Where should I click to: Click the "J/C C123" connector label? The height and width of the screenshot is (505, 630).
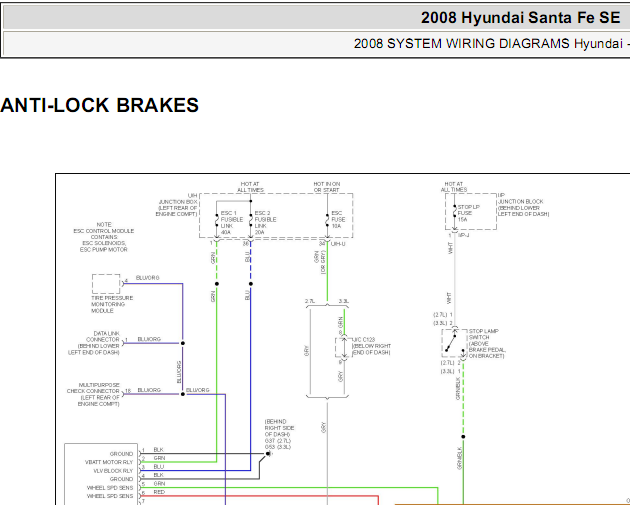[371, 346]
